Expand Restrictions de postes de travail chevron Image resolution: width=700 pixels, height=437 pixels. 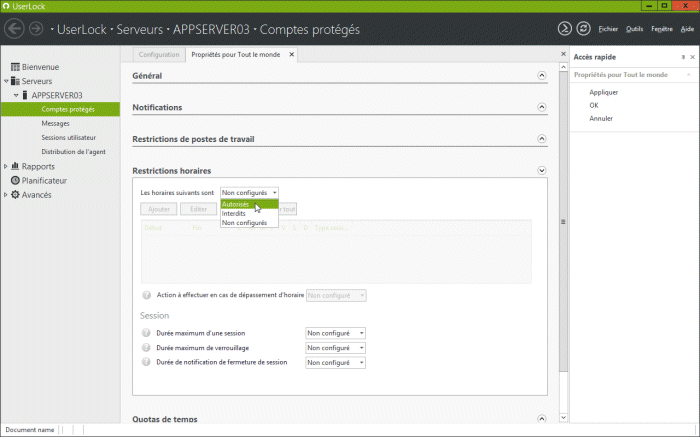pos(542,139)
